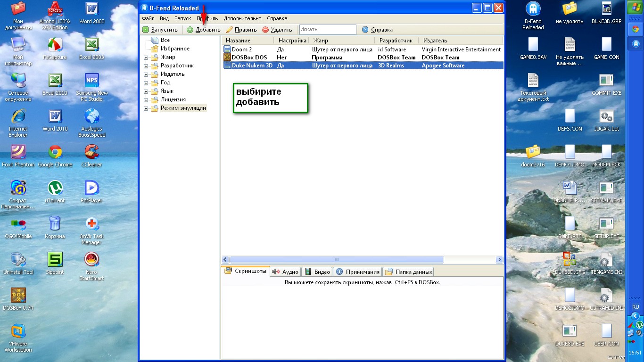Select the DUKE3D.EXE file on the desktop
644x362 pixels.
570,335
